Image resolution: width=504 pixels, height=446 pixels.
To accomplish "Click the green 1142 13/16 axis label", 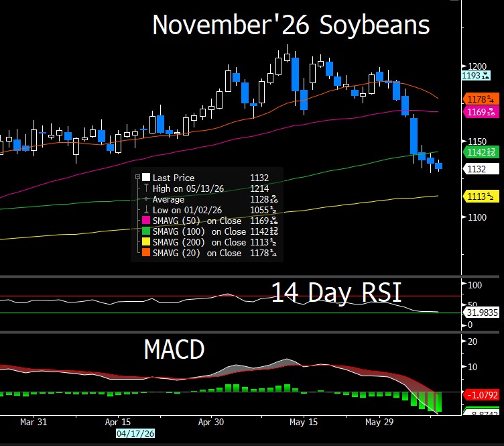I will [481, 152].
